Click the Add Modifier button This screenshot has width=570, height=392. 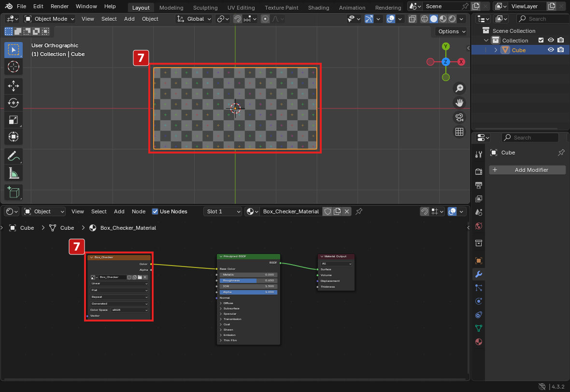527,170
